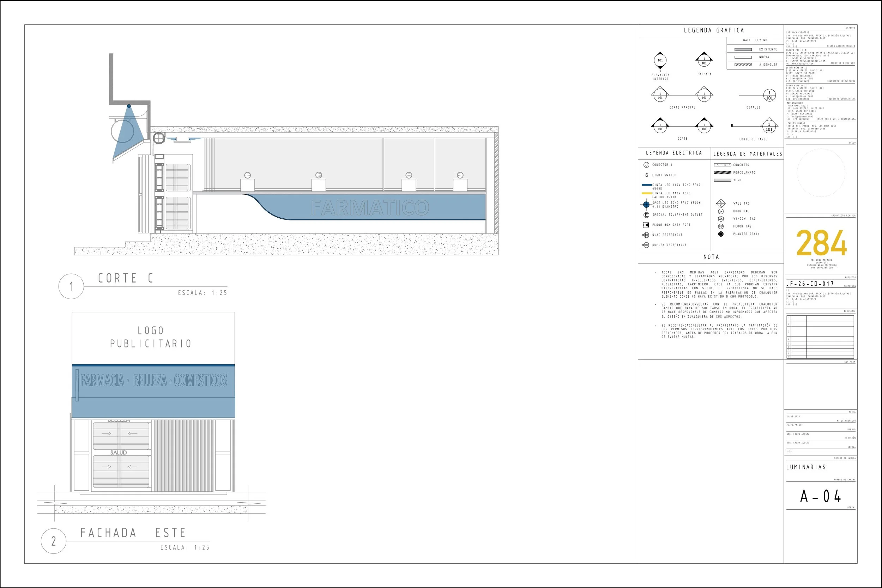The width and height of the screenshot is (882, 588).
Task: Click the A Demoler hatched swatch
Action: point(743,65)
